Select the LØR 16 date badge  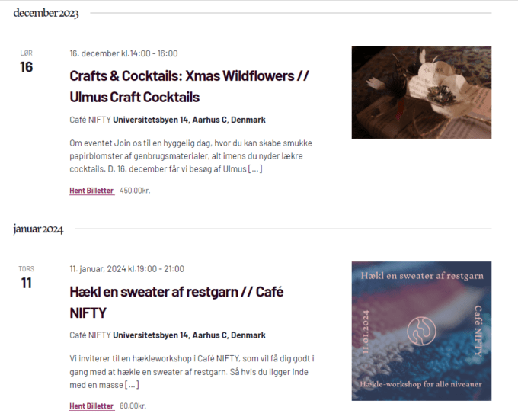(27, 62)
